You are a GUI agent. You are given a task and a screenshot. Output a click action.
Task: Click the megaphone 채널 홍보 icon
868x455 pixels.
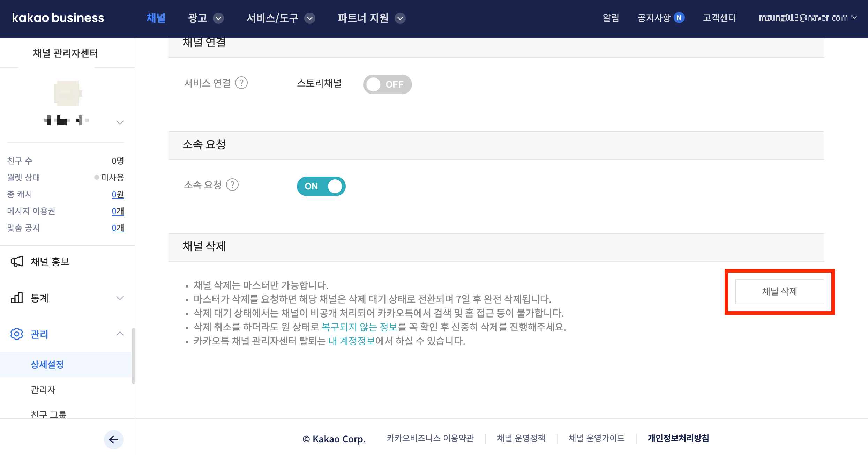(x=17, y=262)
